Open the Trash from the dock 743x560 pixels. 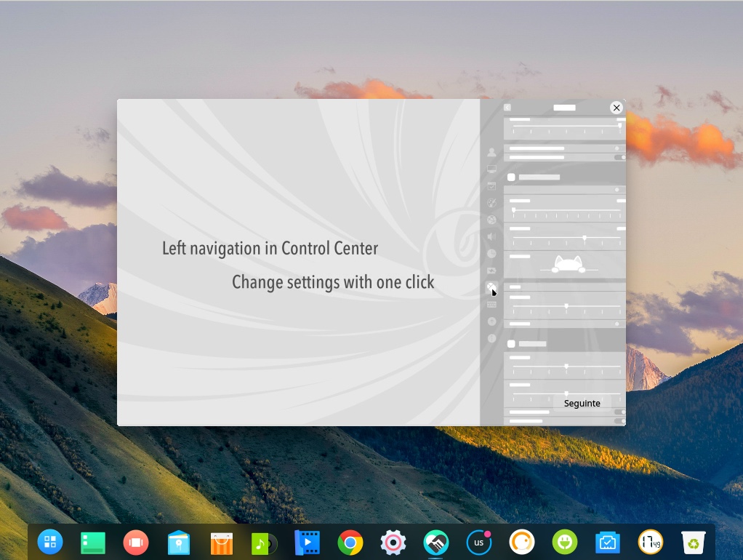point(694,542)
